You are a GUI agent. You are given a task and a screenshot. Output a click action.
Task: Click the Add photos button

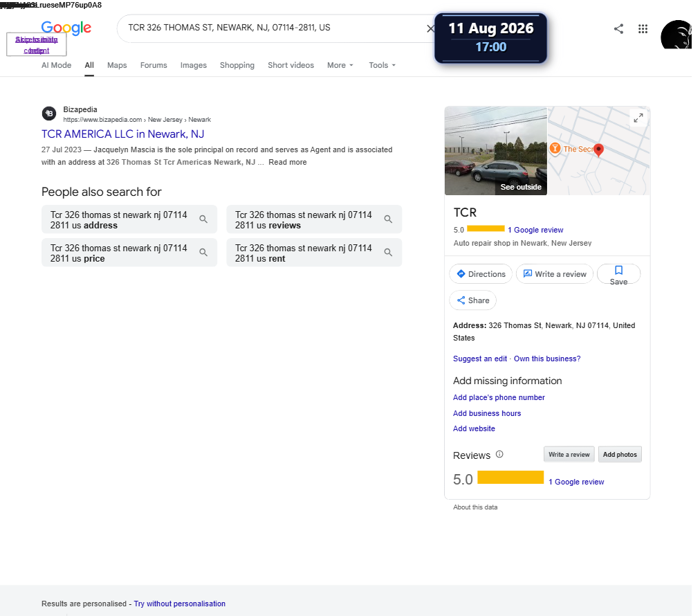(x=620, y=454)
